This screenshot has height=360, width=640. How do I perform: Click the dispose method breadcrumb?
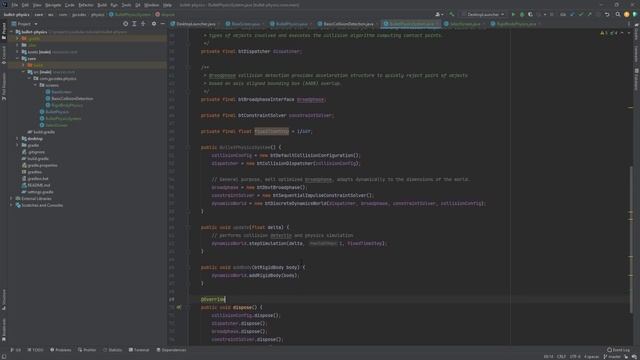point(165,14)
